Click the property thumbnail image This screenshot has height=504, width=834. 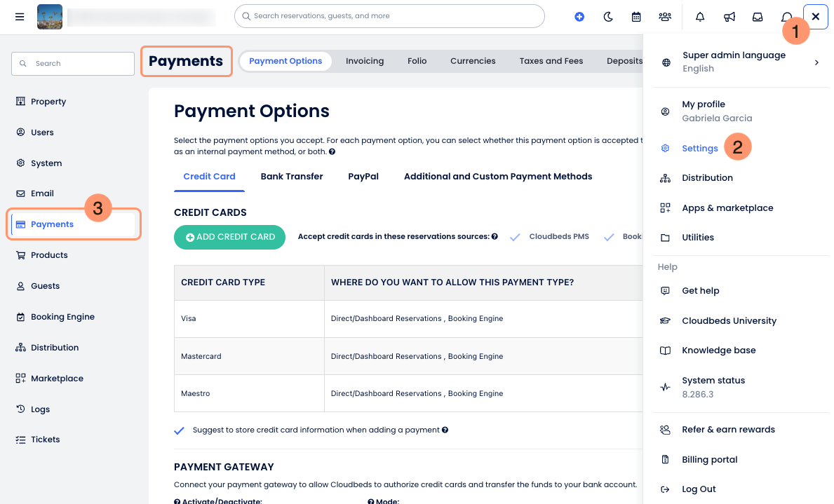[x=50, y=17]
